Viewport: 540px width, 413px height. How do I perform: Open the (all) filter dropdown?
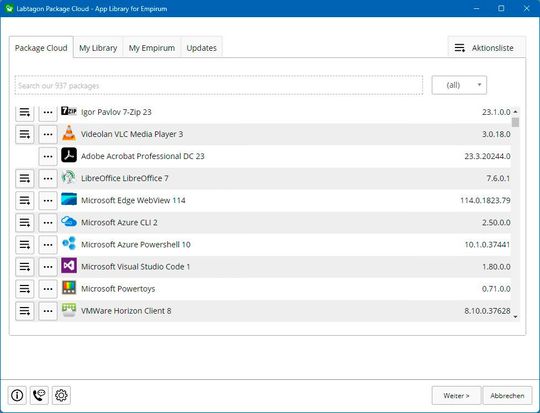[x=459, y=85]
